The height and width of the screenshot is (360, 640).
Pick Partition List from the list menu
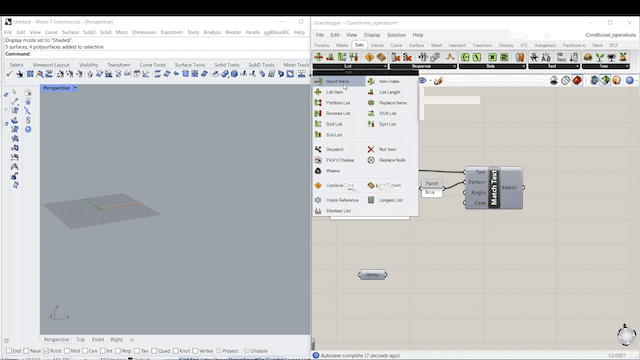[x=338, y=103]
